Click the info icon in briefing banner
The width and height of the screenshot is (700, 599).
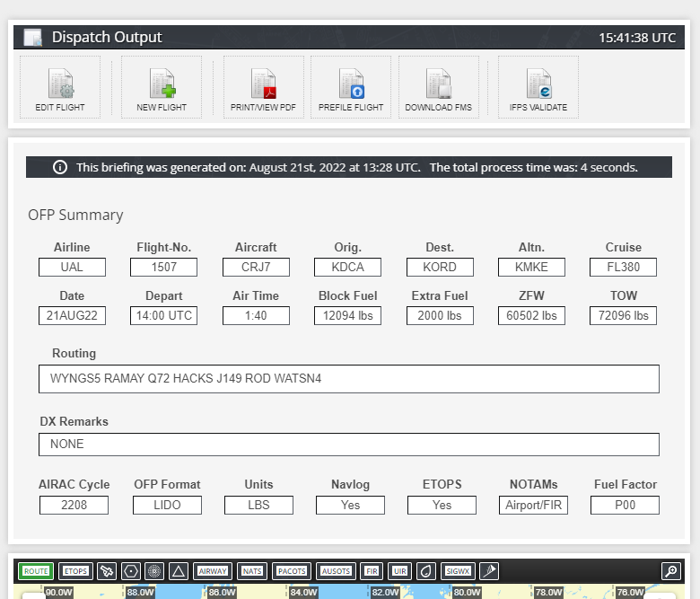click(x=60, y=167)
